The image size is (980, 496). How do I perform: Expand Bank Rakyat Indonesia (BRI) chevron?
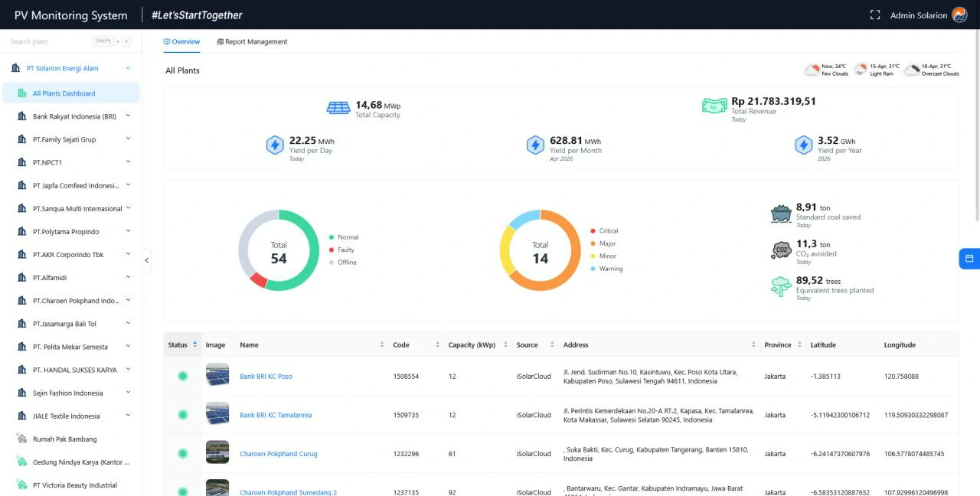(129, 116)
